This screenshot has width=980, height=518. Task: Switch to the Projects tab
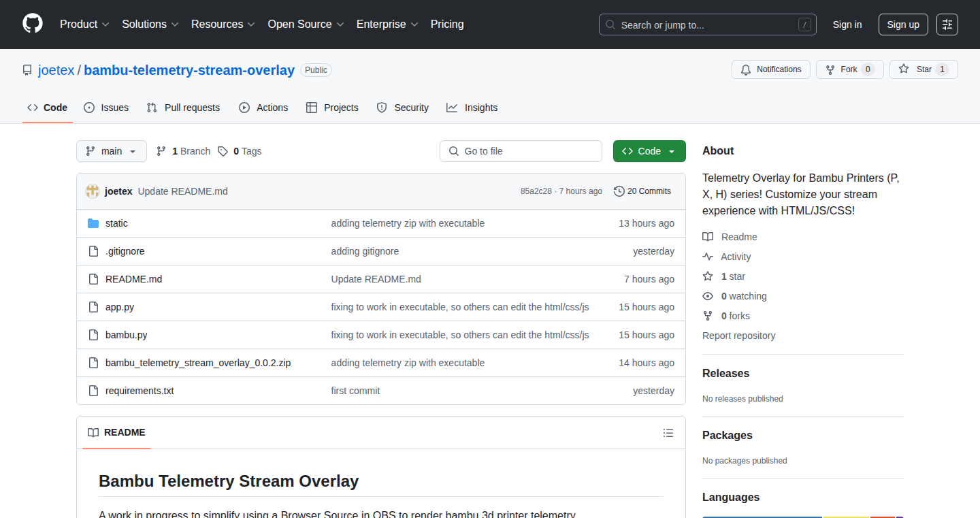332,108
